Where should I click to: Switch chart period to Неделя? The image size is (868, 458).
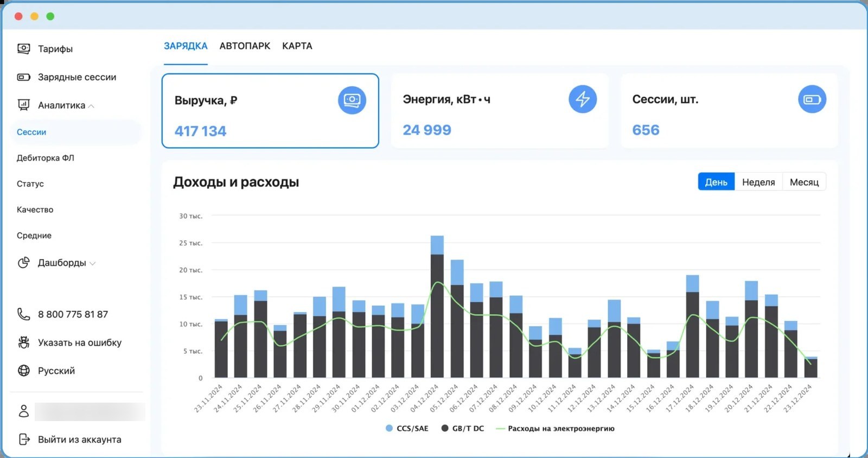point(758,182)
